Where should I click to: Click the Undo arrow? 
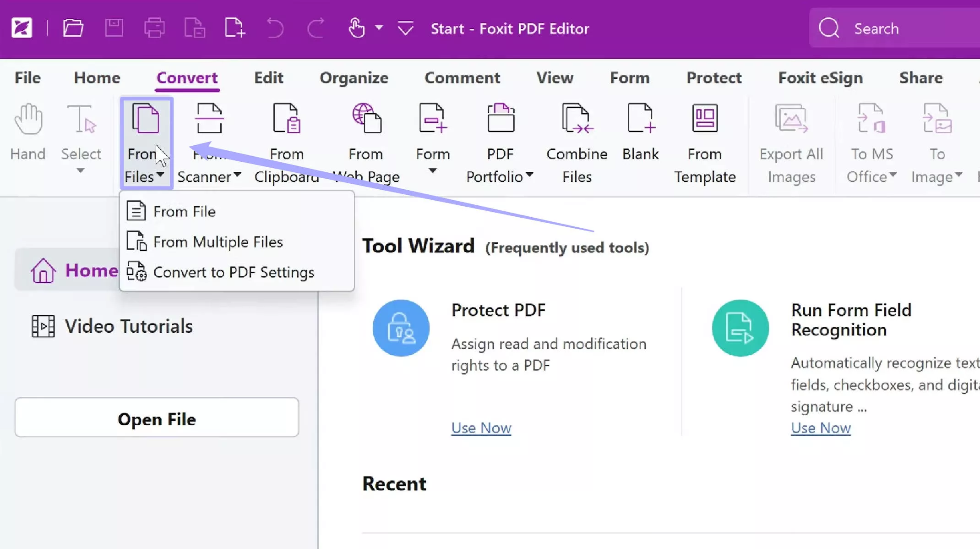(x=275, y=28)
